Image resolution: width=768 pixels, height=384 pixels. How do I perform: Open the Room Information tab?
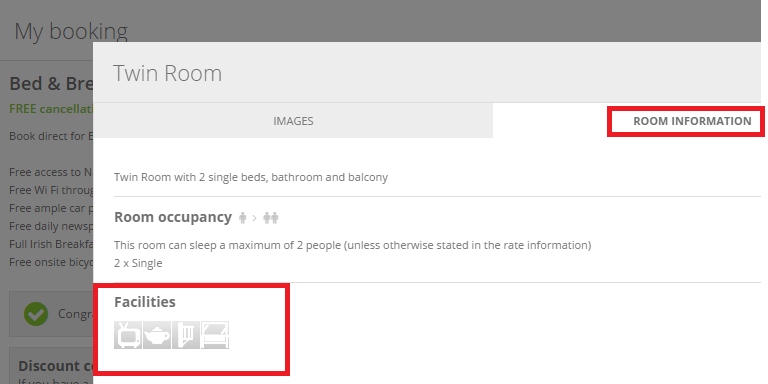coord(692,121)
